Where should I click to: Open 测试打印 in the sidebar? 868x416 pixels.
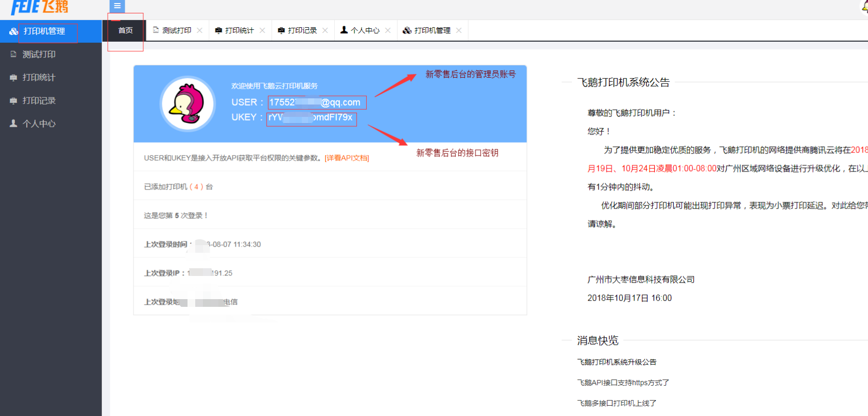(50, 54)
